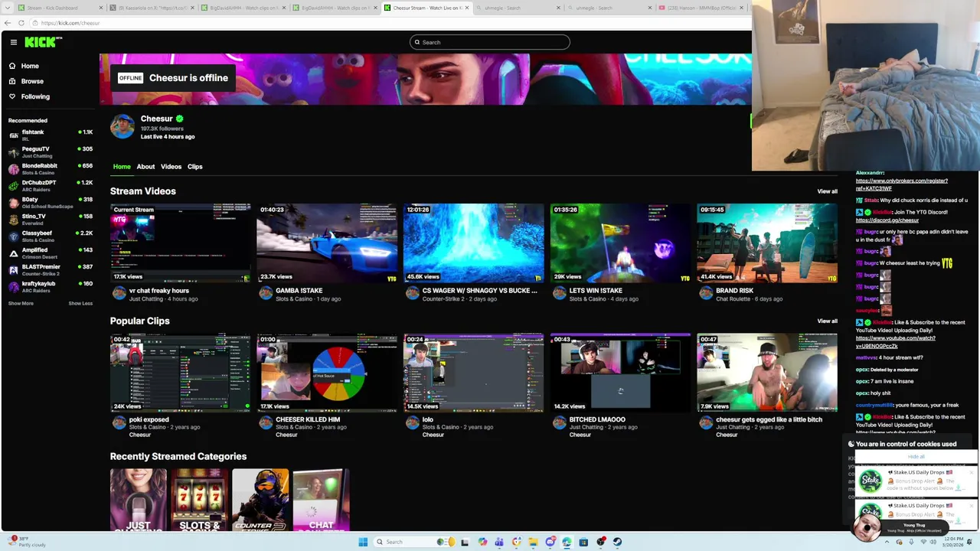
Task: Open Browse in left sidebar
Action: pos(32,81)
